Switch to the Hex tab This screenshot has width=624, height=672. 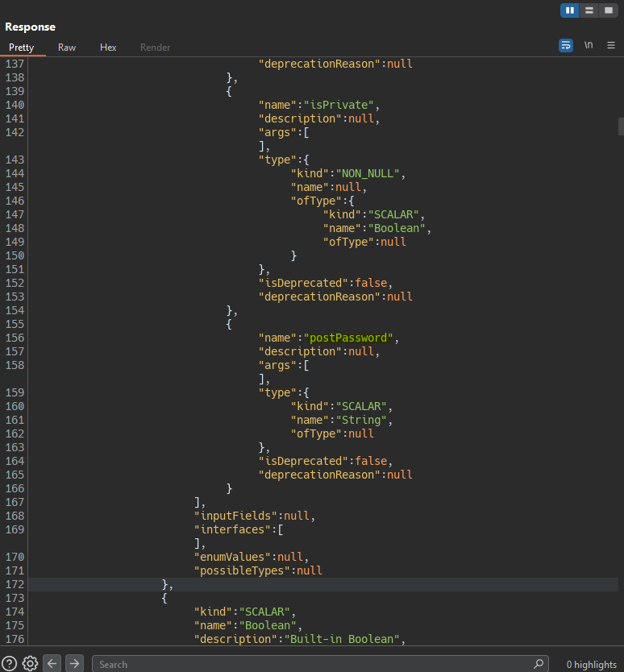[108, 48]
